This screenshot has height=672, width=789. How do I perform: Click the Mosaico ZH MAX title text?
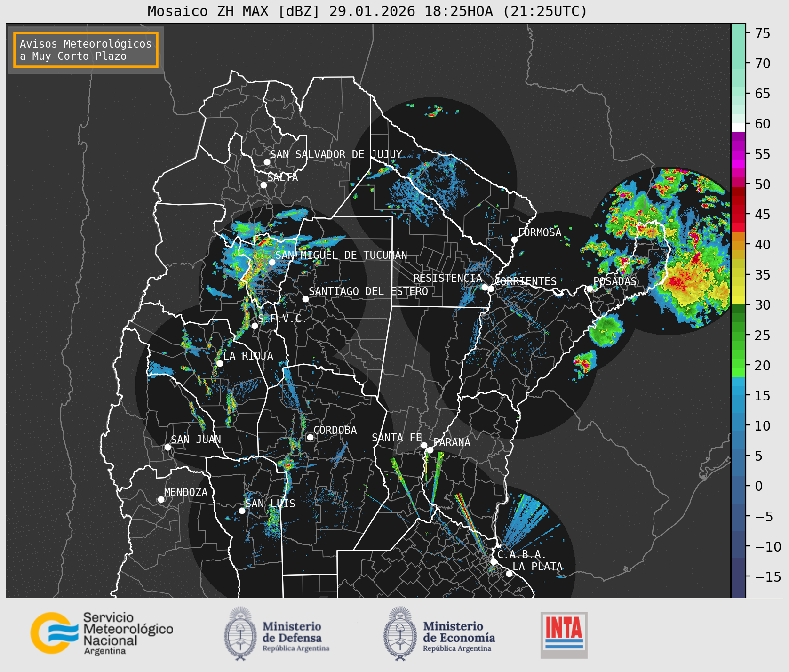367,11
